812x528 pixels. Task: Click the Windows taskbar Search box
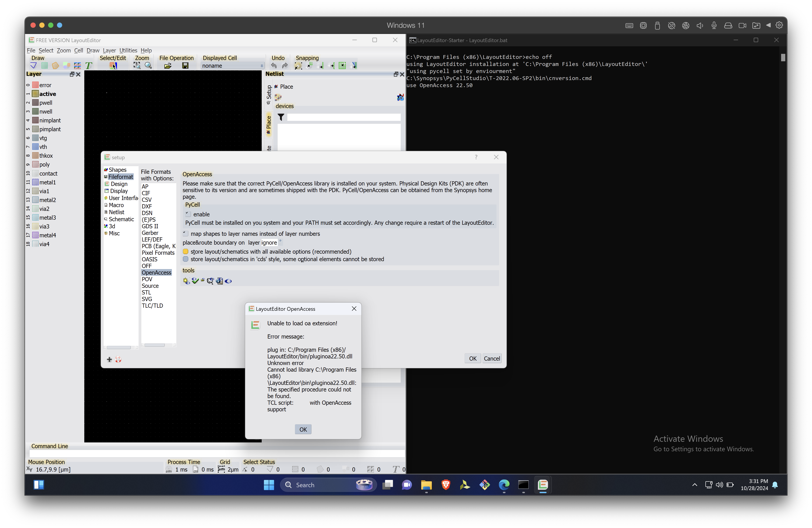(x=328, y=485)
